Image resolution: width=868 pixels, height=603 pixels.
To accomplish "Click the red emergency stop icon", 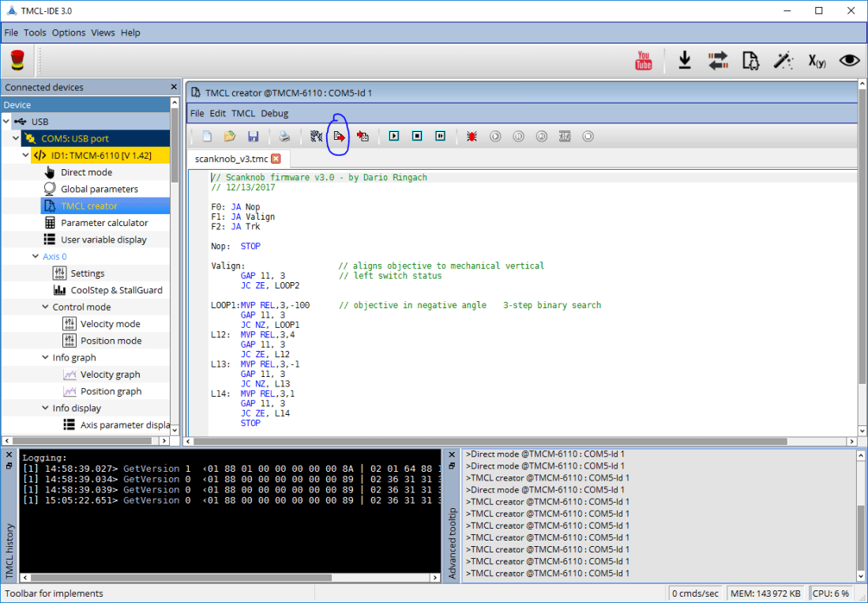I will pos(17,61).
